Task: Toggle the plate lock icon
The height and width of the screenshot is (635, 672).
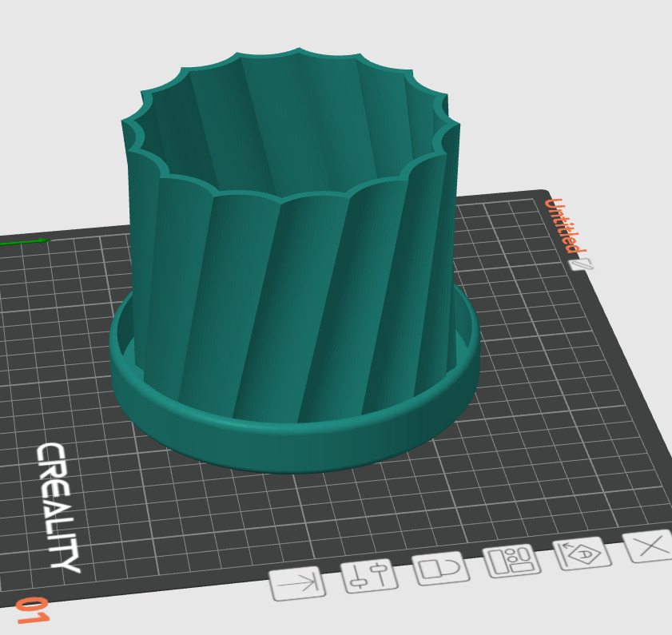Action: pyautogui.click(x=440, y=568)
